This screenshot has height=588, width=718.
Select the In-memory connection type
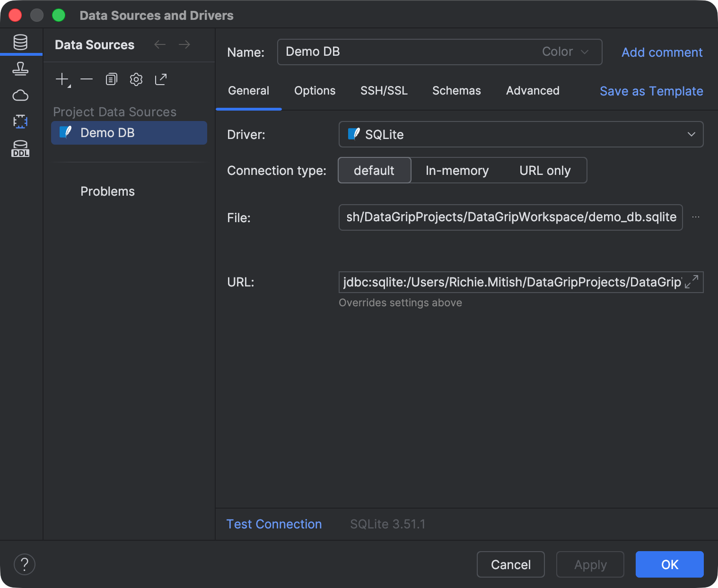tap(457, 170)
